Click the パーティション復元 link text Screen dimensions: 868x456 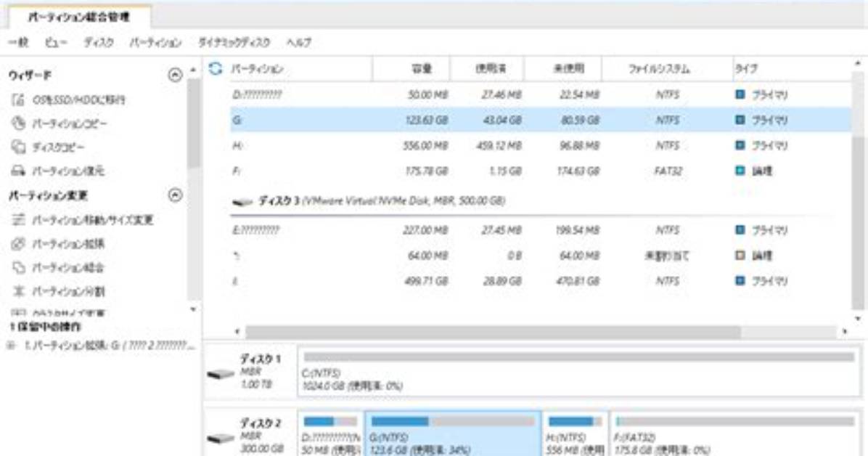coord(68,171)
